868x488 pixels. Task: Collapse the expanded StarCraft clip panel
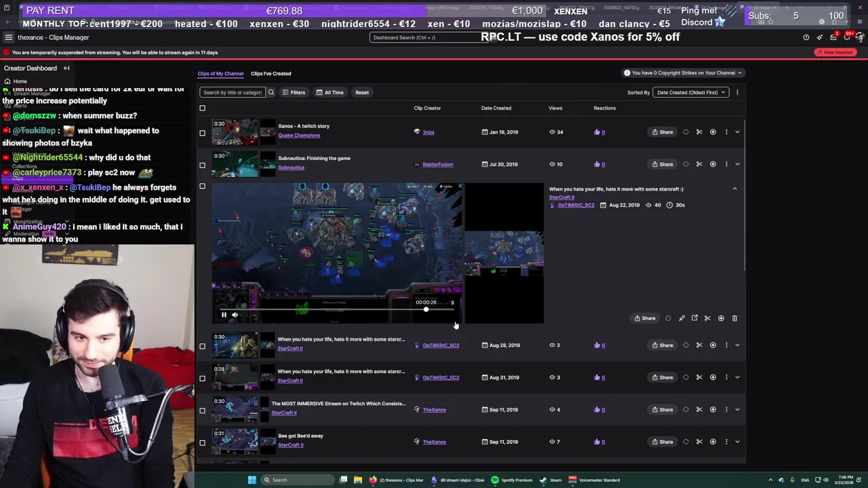point(734,189)
